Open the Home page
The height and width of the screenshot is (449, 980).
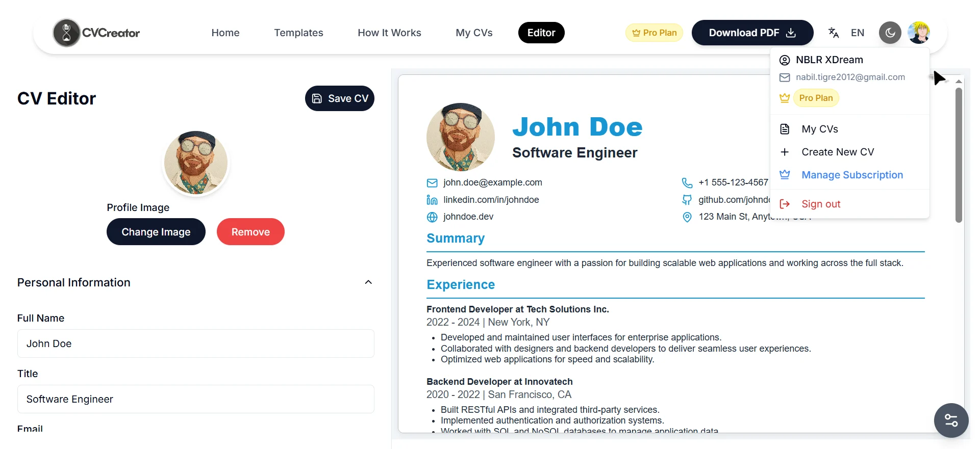pos(225,33)
